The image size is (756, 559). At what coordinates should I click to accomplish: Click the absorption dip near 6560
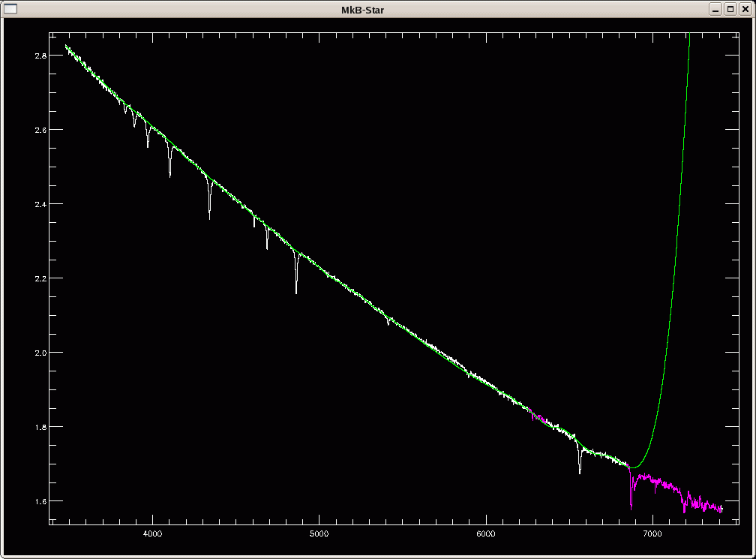[x=580, y=465]
